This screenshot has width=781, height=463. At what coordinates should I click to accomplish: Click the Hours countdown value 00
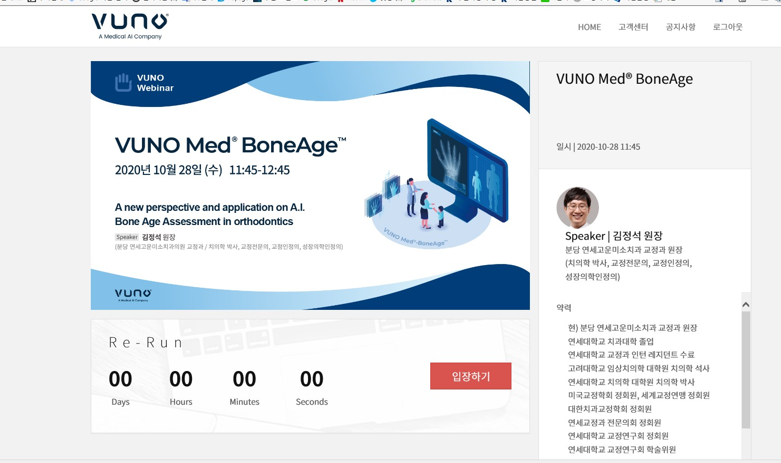[x=181, y=379]
